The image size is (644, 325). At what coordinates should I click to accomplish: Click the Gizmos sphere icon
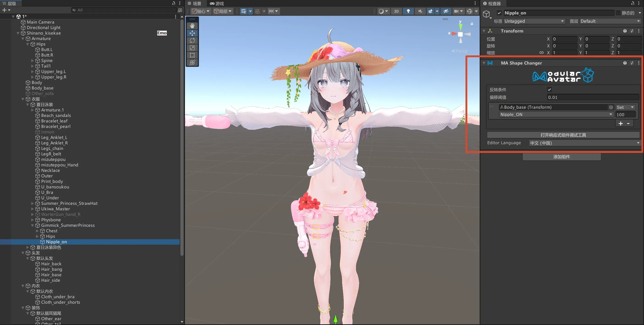click(470, 11)
